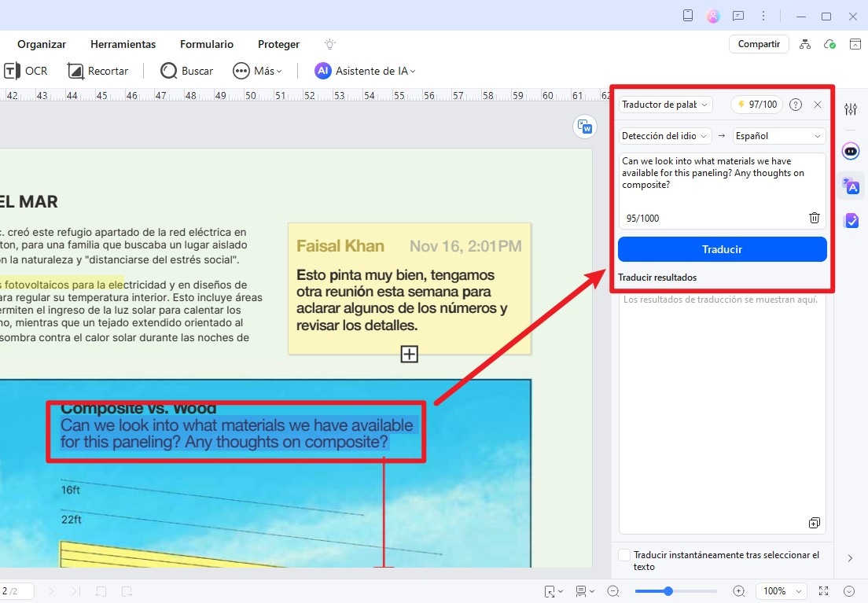Image resolution: width=868 pixels, height=603 pixels.
Task: Open the OCR tool
Action: pos(25,71)
